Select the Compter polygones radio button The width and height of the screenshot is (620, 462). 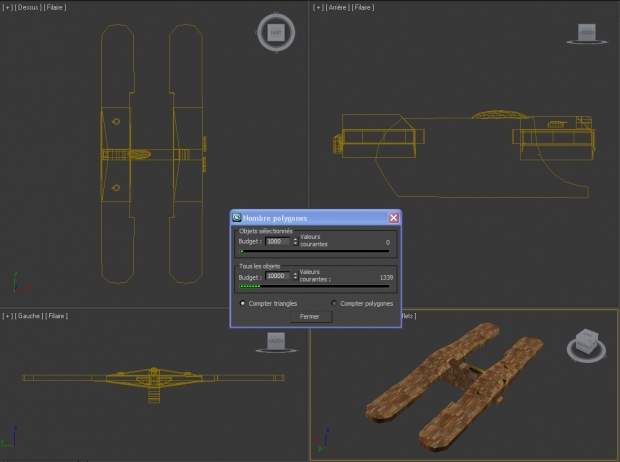click(x=334, y=303)
